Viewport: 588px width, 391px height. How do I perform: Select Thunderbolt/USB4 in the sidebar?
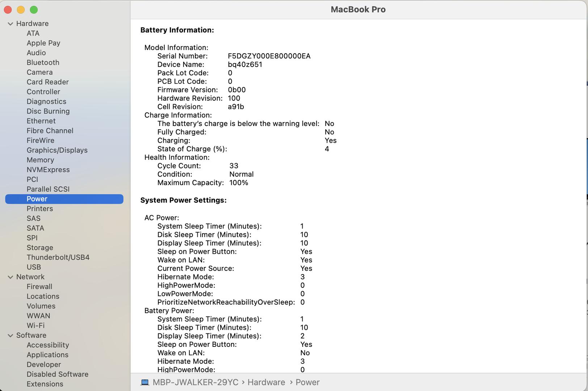58,258
